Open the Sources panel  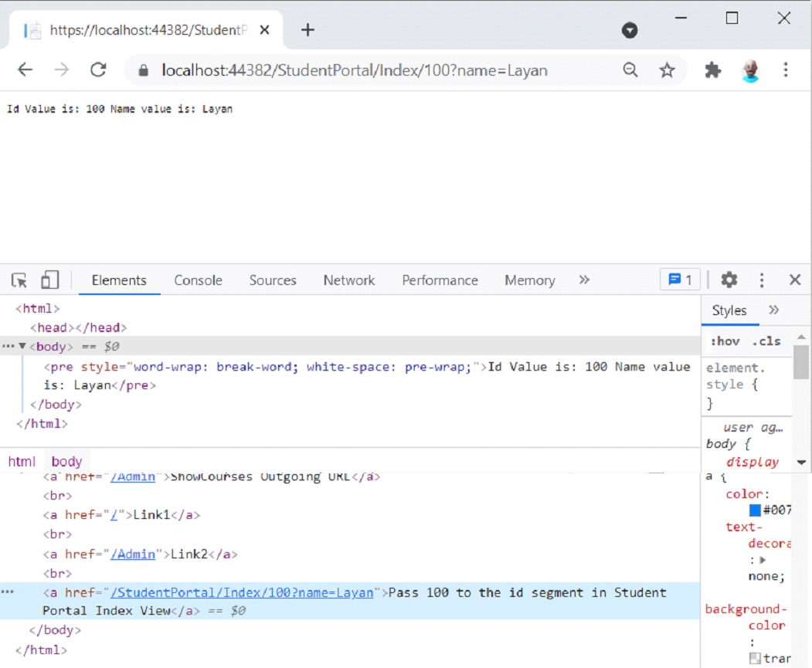tap(273, 280)
